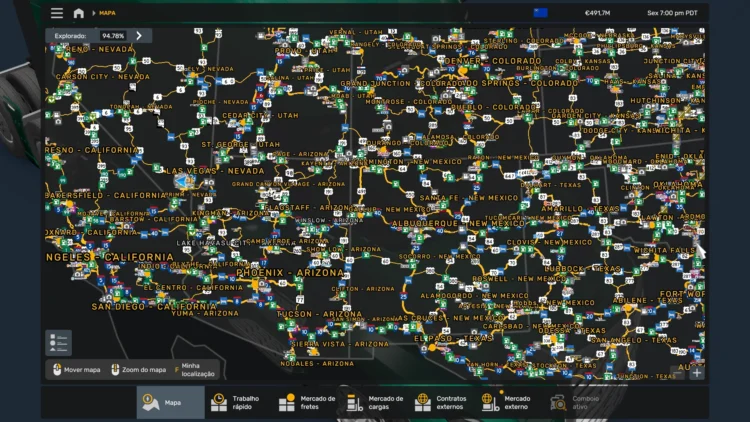Image resolution: width=750 pixels, height=422 pixels.
Task: Go to the home screen icon
Action: coord(78,13)
